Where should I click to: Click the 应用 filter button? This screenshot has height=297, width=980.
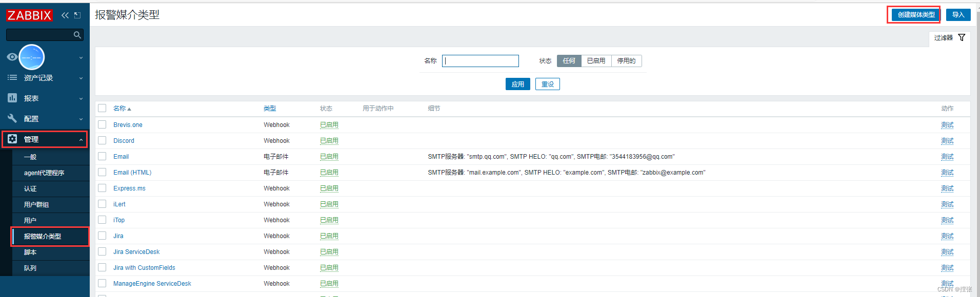coord(518,84)
